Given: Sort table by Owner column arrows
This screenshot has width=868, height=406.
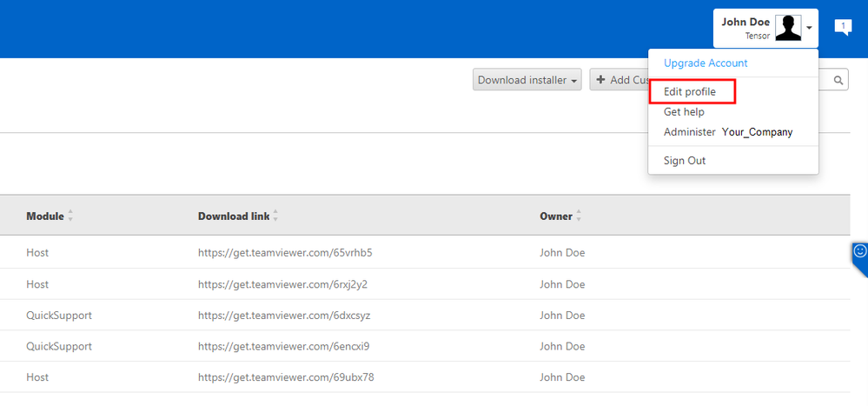Looking at the screenshot, I should pyautogui.click(x=579, y=216).
